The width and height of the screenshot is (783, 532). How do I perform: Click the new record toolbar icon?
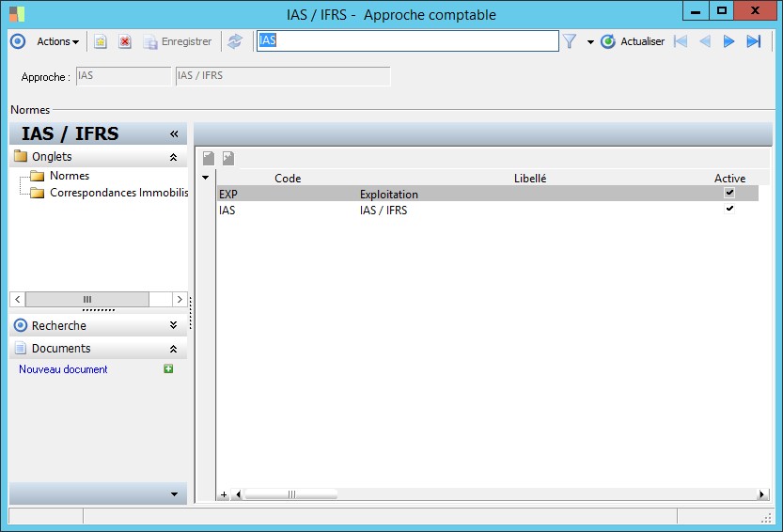click(x=101, y=41)
